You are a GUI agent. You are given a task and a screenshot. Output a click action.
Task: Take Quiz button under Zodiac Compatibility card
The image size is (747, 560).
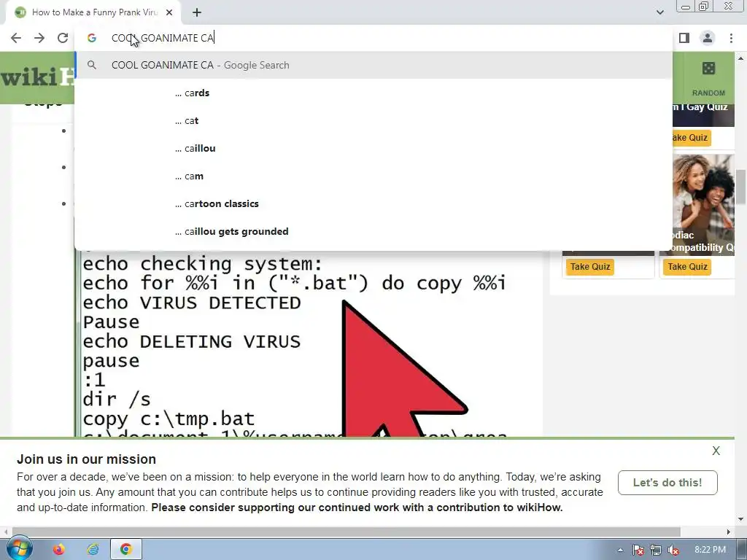point(687,267)
